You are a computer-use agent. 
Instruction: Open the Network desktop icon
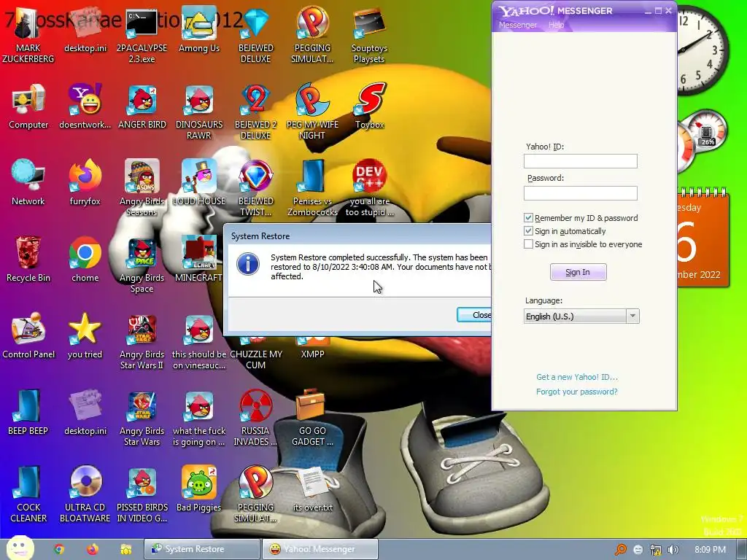tap(28, 183)
